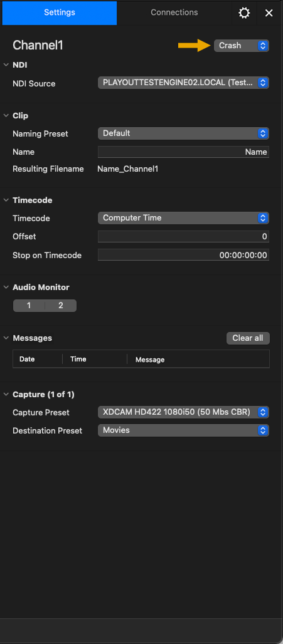Open the Destination Preset Movies dropdown
283x644 pixels.
[183, 430]
